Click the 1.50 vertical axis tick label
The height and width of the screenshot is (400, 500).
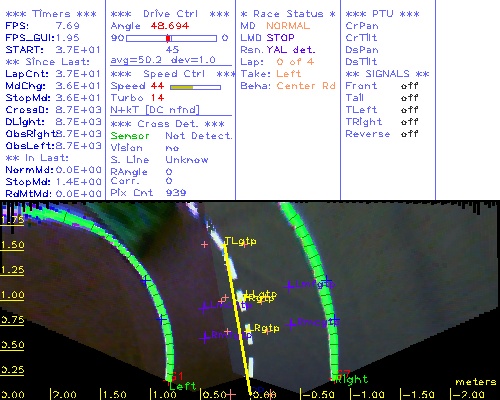point(13,245)
